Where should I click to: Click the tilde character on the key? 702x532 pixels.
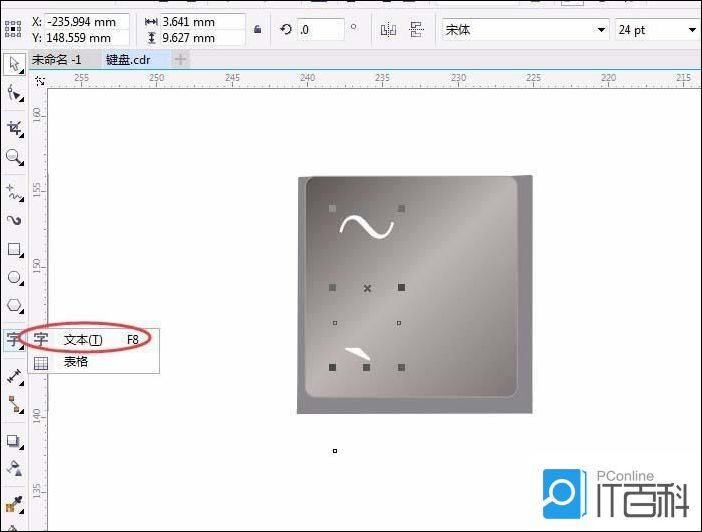pyautogui.click(x=367, y=227)
